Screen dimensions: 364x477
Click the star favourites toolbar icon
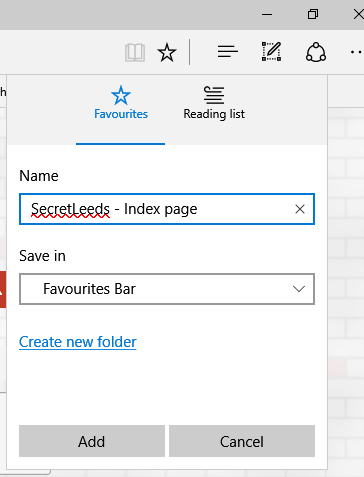(x=167, y=52)
